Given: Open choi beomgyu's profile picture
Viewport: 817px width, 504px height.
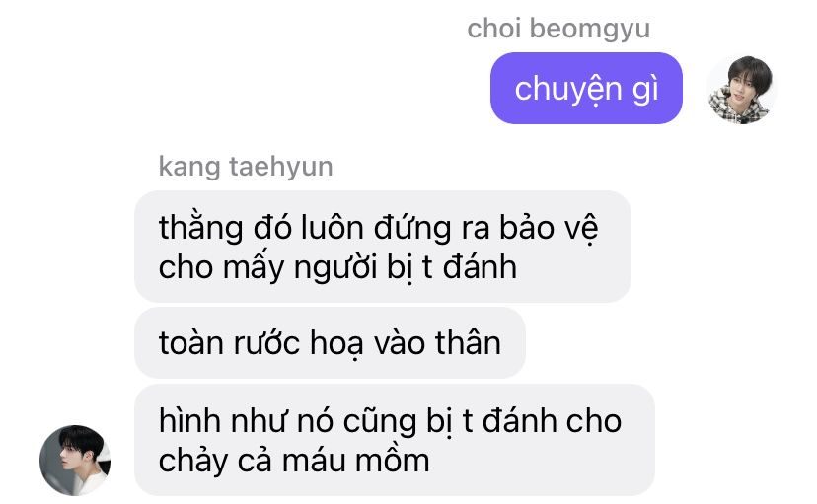Looking at the screenshot, I should [x=740, y=89].
